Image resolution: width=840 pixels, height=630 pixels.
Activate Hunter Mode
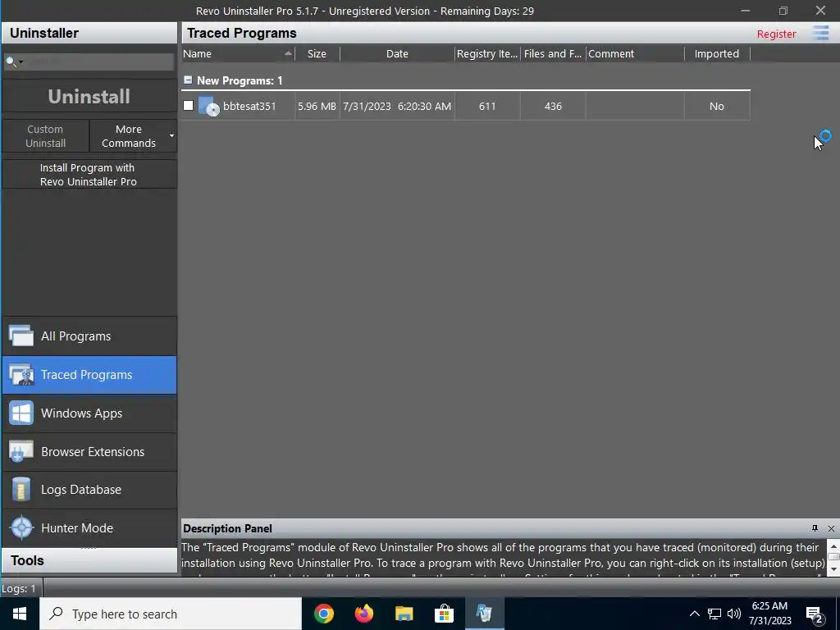[89, 528]
